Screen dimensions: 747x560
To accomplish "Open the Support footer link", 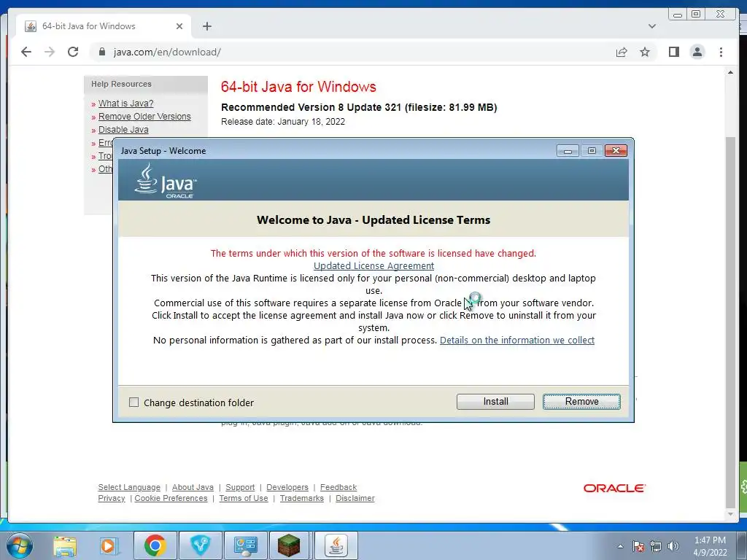I will pyautogui.click(x=240, y=487).
